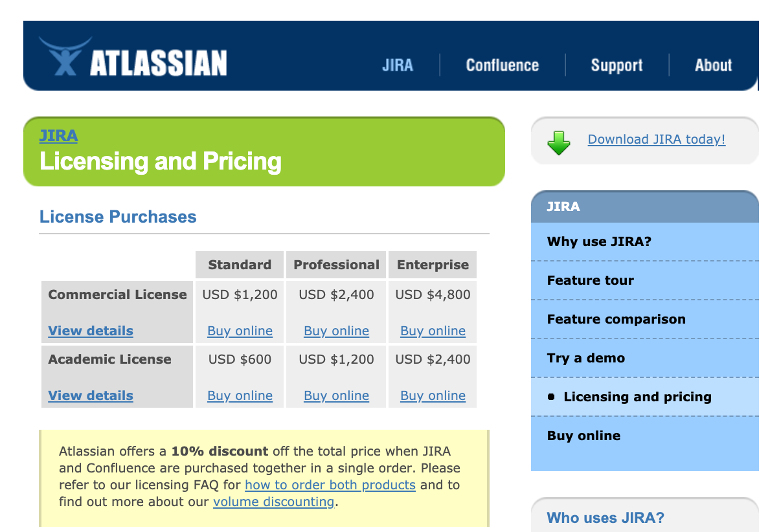This screenshot has height=532, width=781.
Task: Click the Who uses JIRA? heading
Action: (x=606, y=518)
